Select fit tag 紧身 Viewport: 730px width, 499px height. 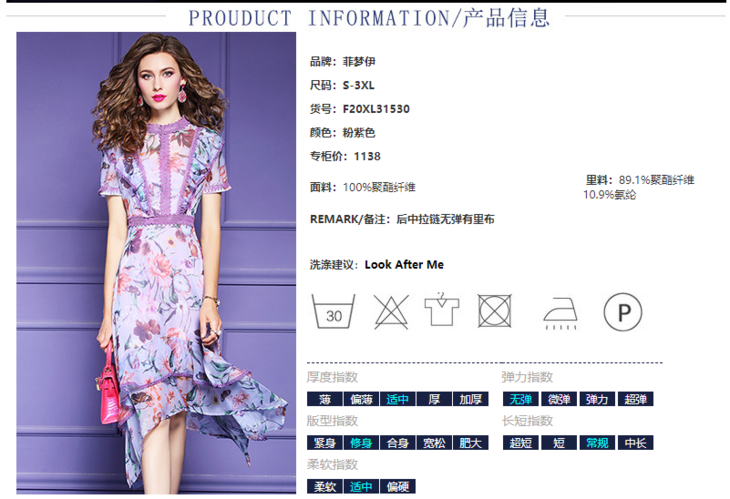(x=324, y=443)
